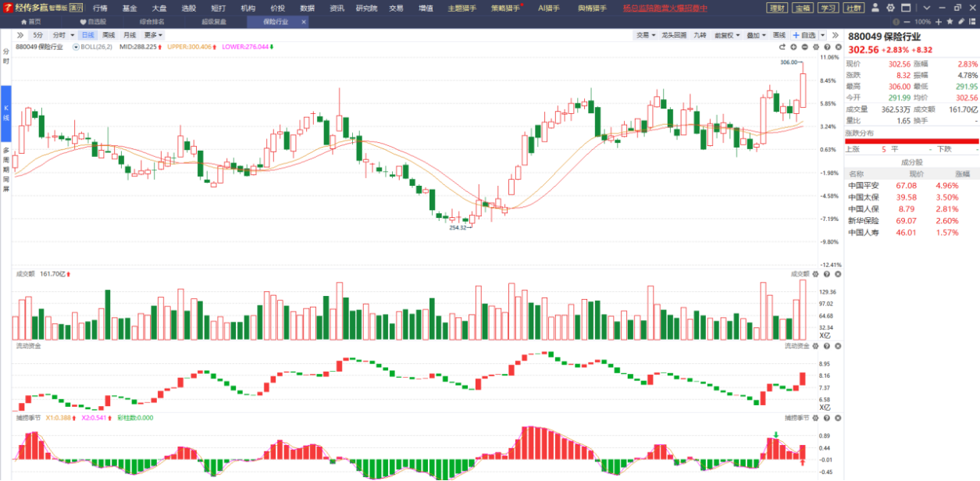
Task: Activate the 画线 drawing tool
Action: pos(779,35)
